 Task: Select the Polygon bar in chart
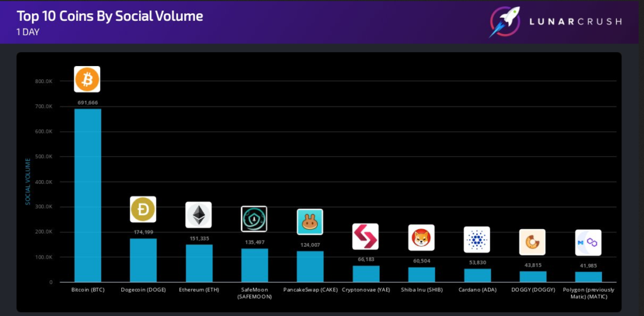[589, 277]
